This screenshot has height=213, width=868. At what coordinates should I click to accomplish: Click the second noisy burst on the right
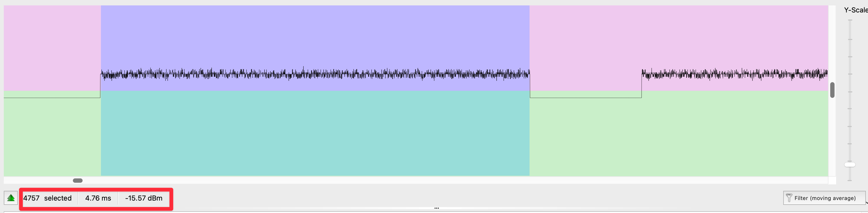point(735,74)
